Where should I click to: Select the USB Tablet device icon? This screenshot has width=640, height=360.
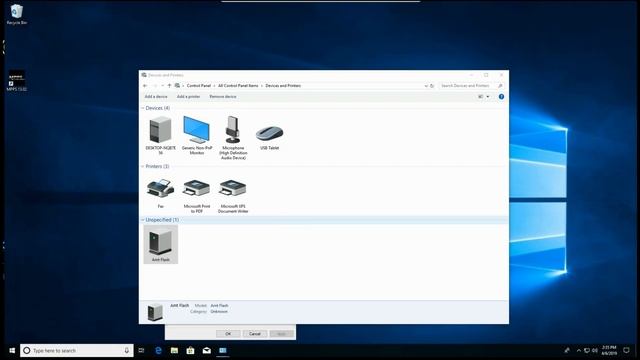coord(269,138)
